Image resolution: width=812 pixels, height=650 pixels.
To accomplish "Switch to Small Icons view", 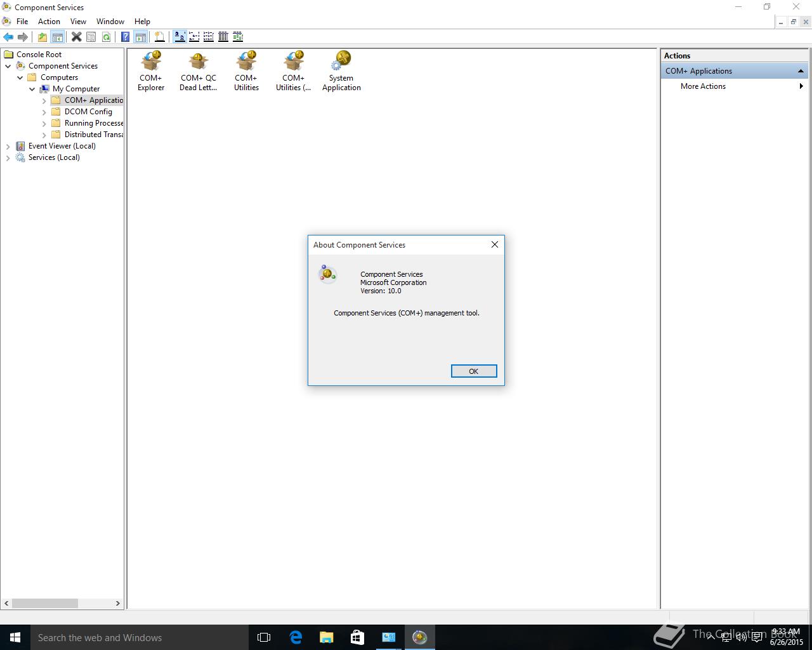I will 194,37.
